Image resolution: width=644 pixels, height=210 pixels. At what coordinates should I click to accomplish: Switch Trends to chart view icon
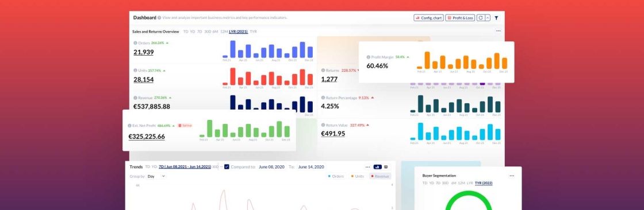point(377,167)
